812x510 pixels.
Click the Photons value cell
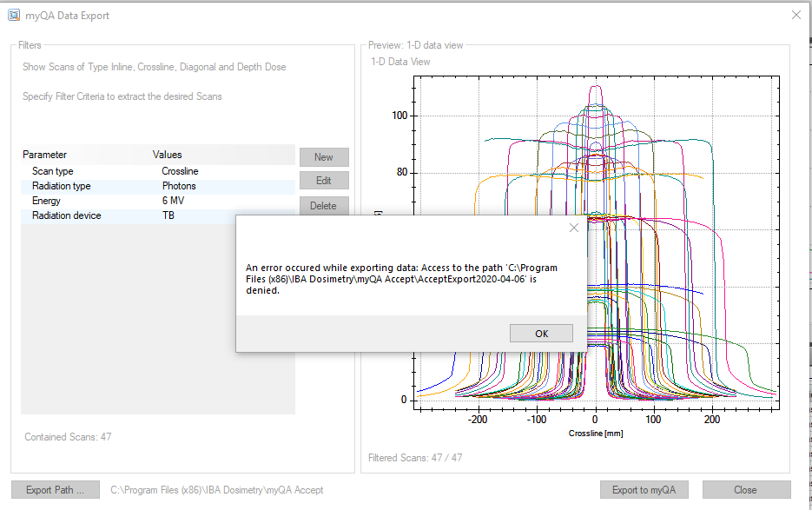click(179, 186)
